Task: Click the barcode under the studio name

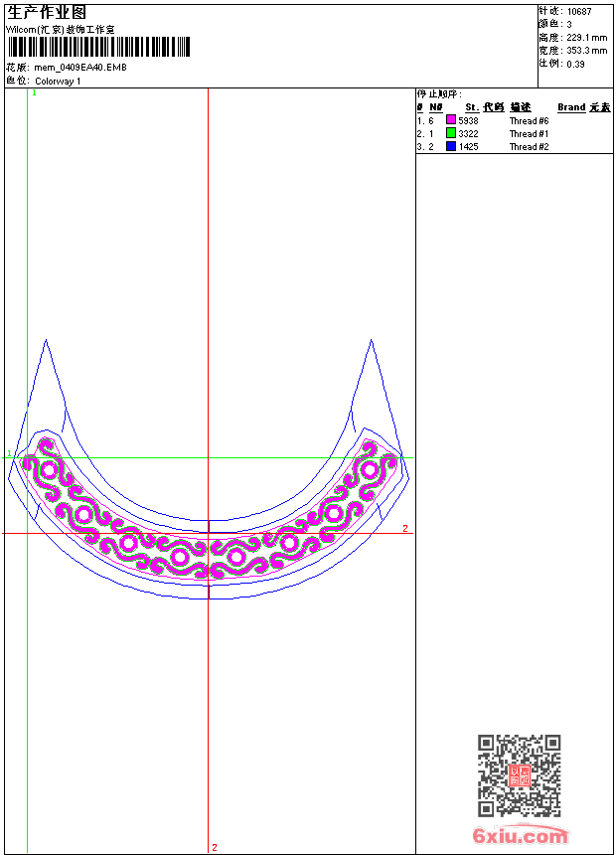Action: [x=99, y=47]
